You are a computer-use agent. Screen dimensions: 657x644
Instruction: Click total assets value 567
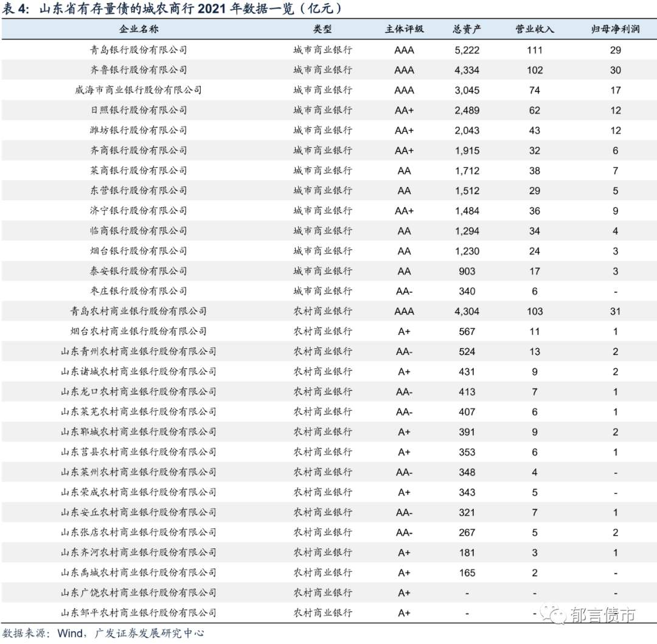pyautogui.click(x=467, y=332)
